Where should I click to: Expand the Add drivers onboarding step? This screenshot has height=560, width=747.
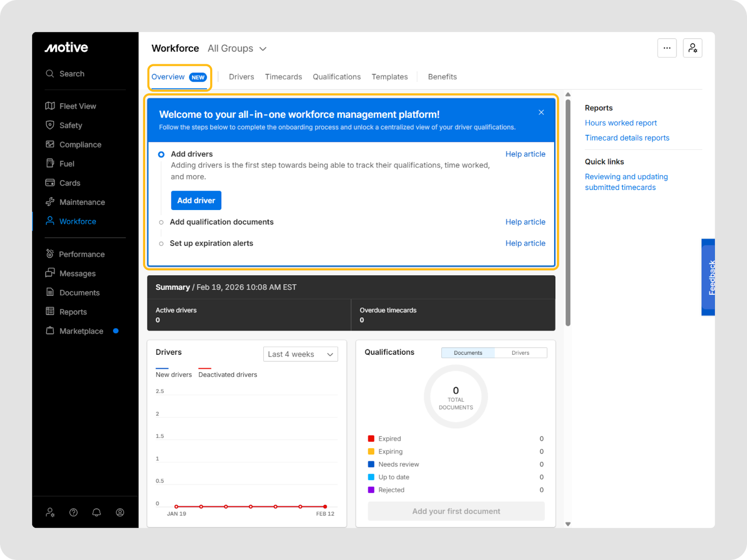(x=191, y=154)
